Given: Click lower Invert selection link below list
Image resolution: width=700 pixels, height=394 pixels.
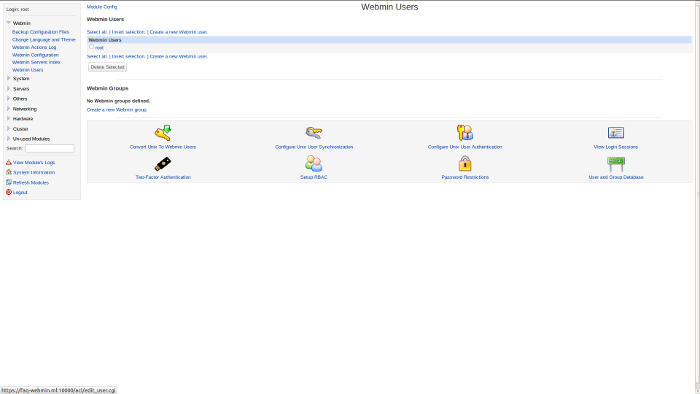Looking at the screenshot, I should click(128, 56).
